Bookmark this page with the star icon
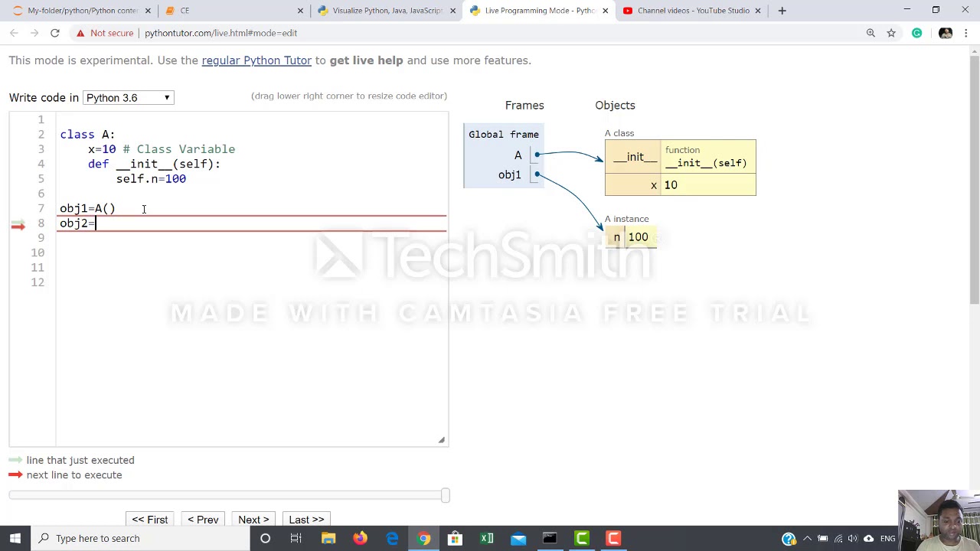The height and width of the screenshot is (551, 980). coord(891,33)
